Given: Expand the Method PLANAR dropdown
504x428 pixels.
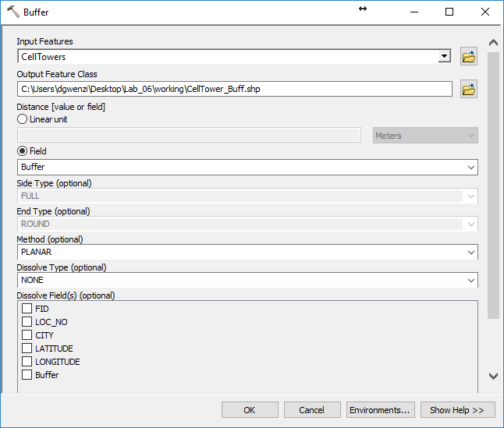Looking at the screenshot, I should [470, 253].
